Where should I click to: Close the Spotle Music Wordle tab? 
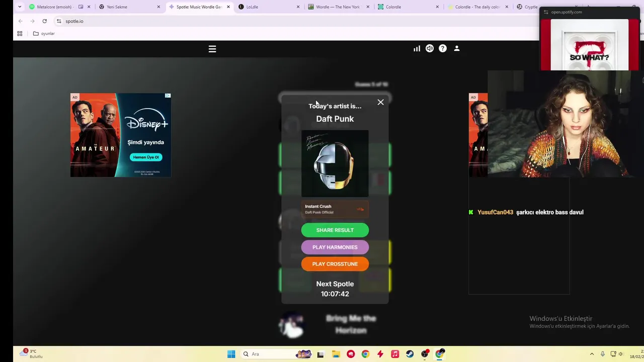pyautogui.click(x=228, y=7)
